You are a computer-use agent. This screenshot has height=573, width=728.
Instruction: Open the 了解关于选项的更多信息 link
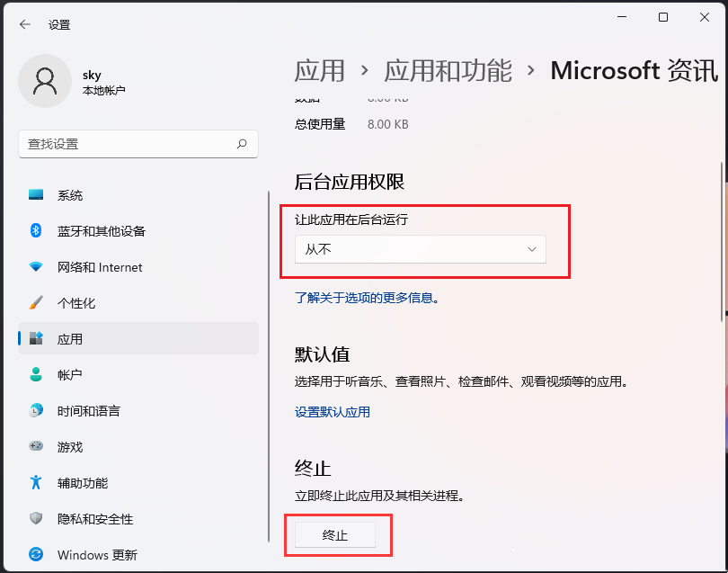pos(368,298)
